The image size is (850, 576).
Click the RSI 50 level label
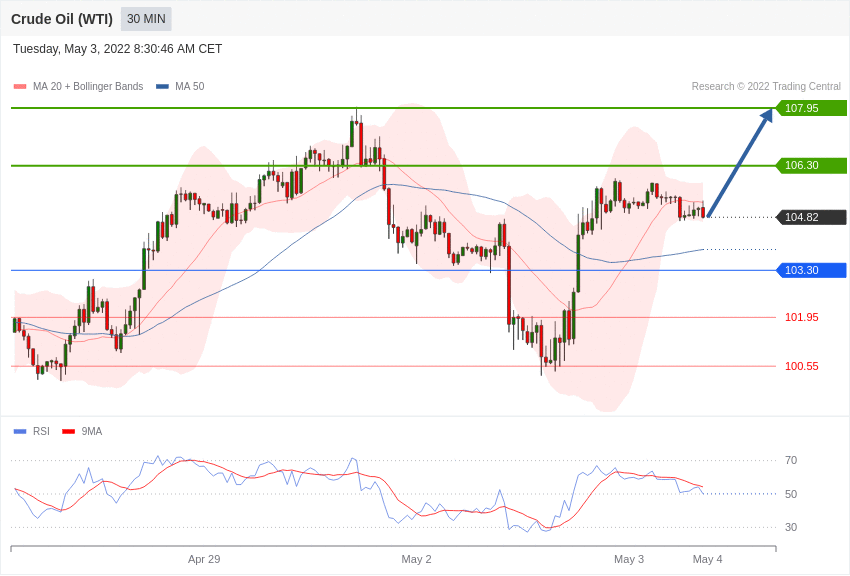click(791, 494)
